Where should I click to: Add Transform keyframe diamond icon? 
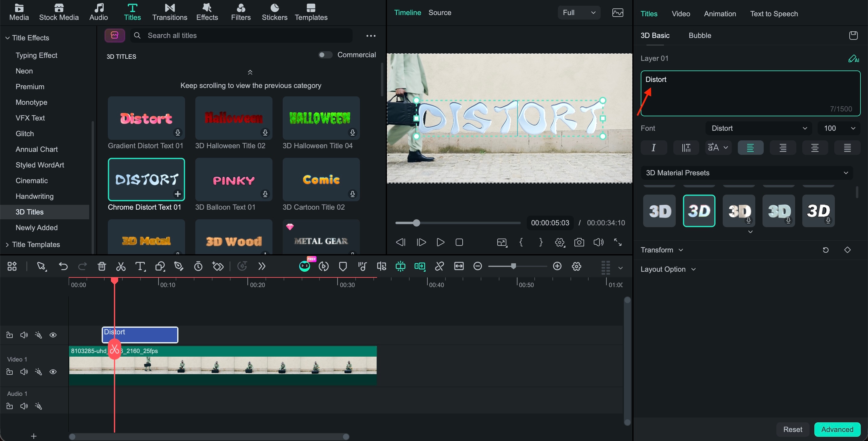[x=848, y=250]
